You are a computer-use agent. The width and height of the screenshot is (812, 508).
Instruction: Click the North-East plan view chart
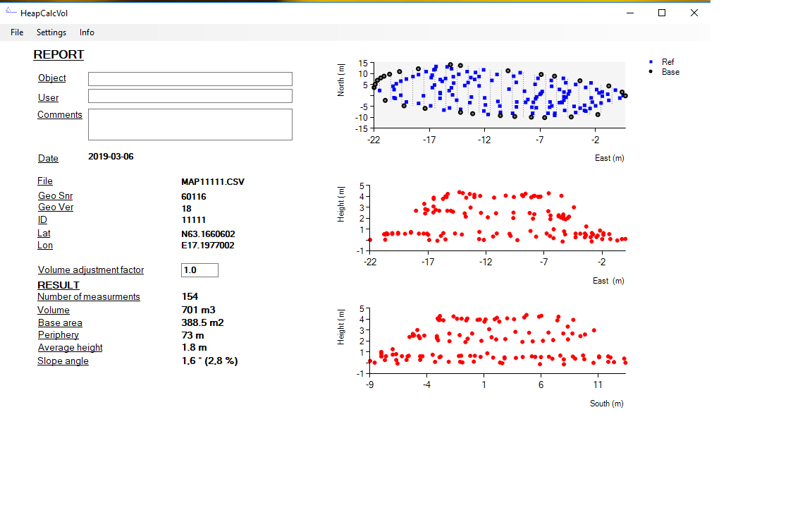(x=499, y=95)
